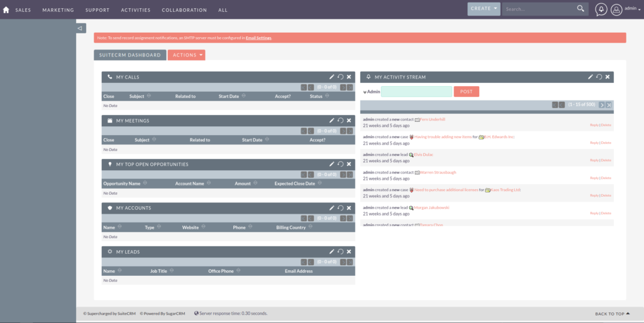
Task: Click the search magnifier icon
Action: coord(580,9)
